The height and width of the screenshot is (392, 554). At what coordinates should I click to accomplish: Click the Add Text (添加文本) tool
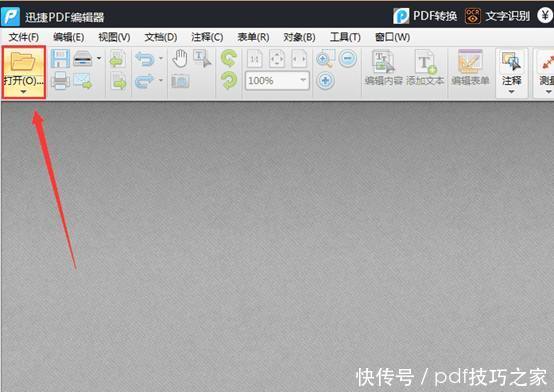(x=425, y=68)
